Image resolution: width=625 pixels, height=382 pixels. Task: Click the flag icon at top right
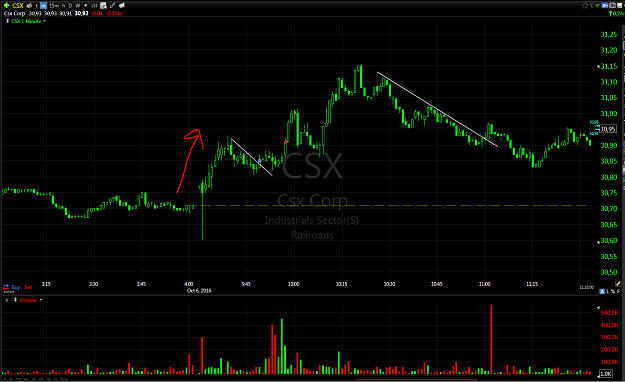click(x=592, y=5)
